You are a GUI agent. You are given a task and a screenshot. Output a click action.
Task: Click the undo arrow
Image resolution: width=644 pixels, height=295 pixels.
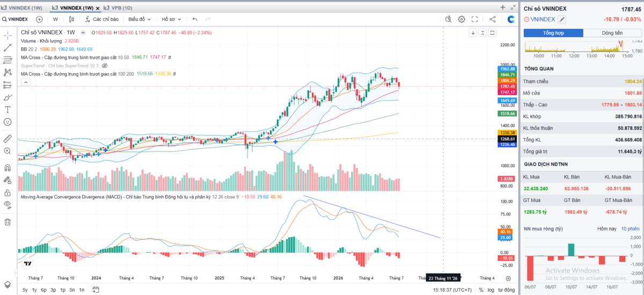[x=195, y=19]
